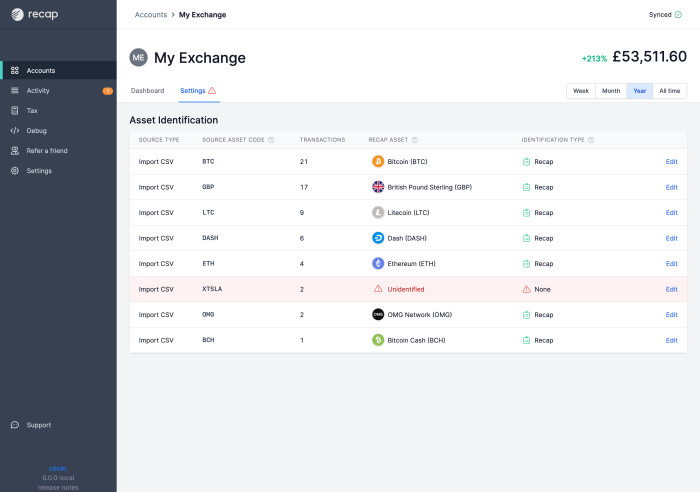Switch to the Dashboard tab

pos(147,91)
